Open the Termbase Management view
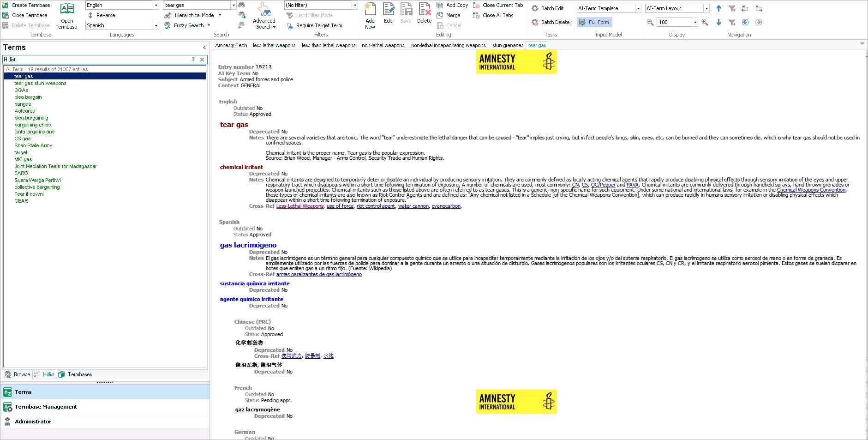Screen dimensions: 868x440 coord(105,407)
